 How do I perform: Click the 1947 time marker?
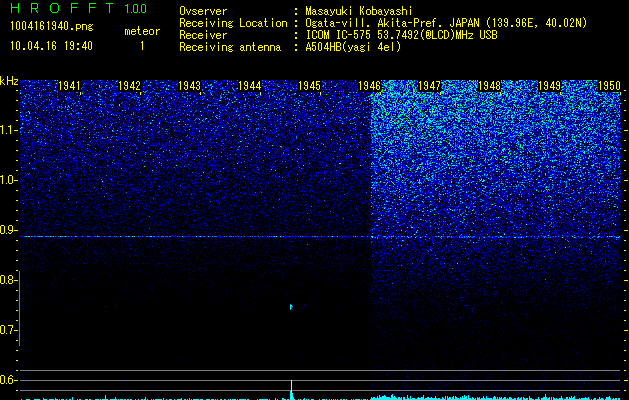pos(429,86)
